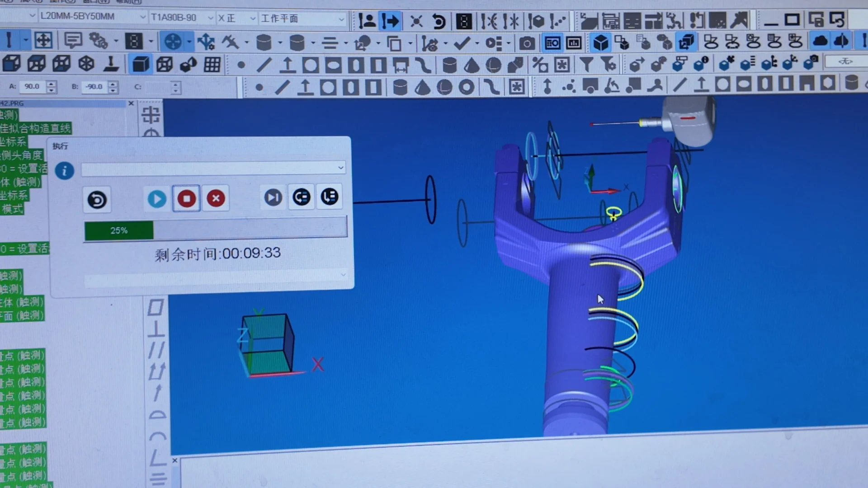Screen dimensions: 868x488
Task: Click the probe head model in the viewport
Action: pos(688,121)
